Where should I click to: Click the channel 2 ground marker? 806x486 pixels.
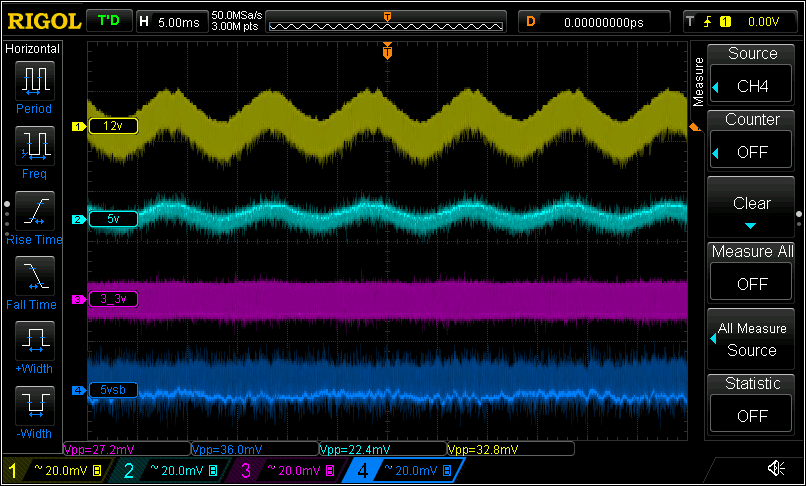pos(78,220)
